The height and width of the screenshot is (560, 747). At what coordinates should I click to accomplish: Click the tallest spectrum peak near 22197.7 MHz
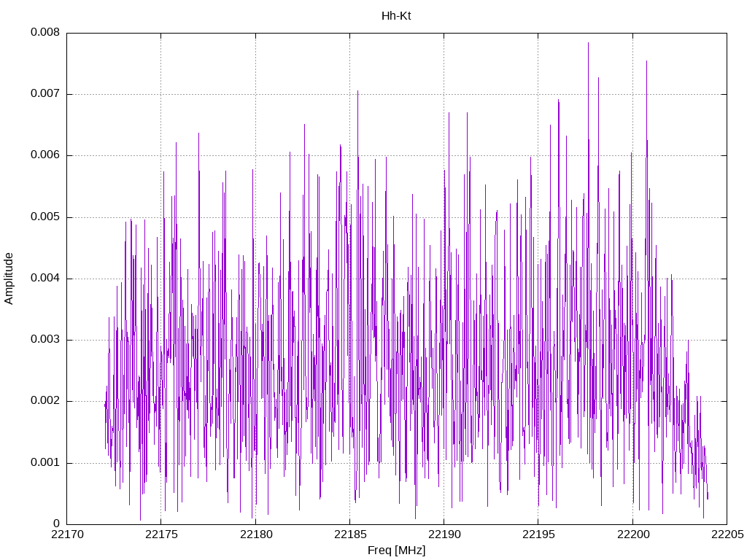click(589, 44)
